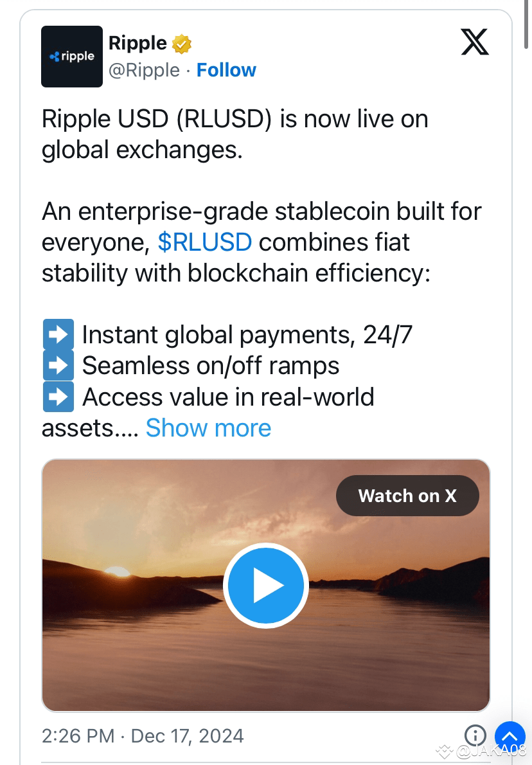Open the info icon near the timestamp
This screenshot has width=532, height=765.
point(475,735)
